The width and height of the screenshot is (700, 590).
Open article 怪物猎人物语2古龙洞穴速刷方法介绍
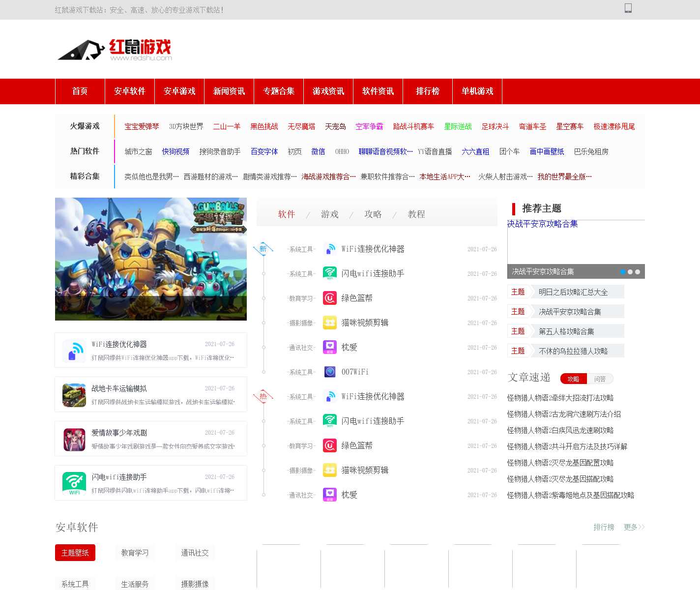564,414
